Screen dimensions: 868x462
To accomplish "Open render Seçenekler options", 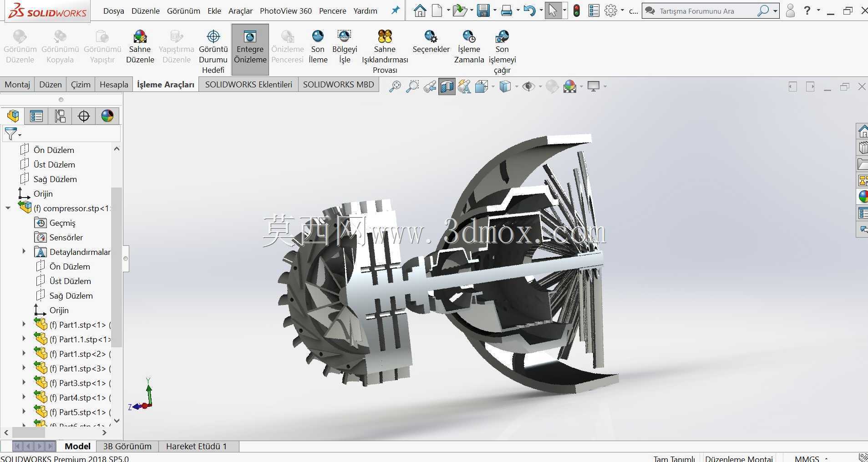I will [x=431, y=42].
